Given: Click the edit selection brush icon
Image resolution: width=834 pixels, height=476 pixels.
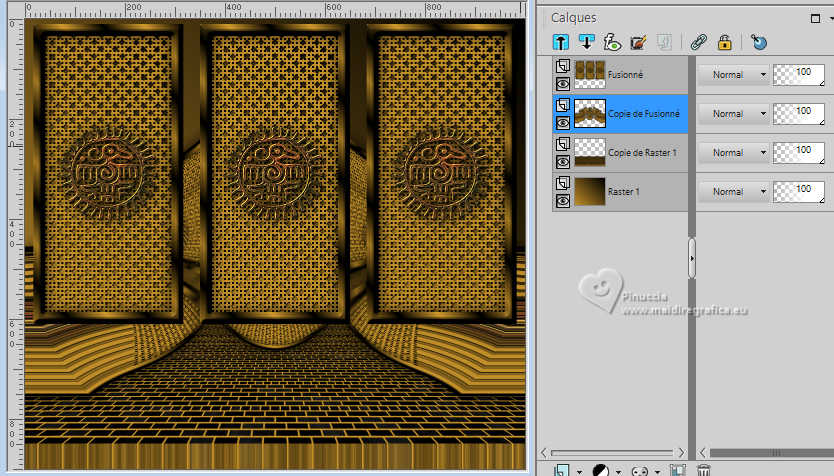Looking at the screenshot, I should click(x=639, y=42).
